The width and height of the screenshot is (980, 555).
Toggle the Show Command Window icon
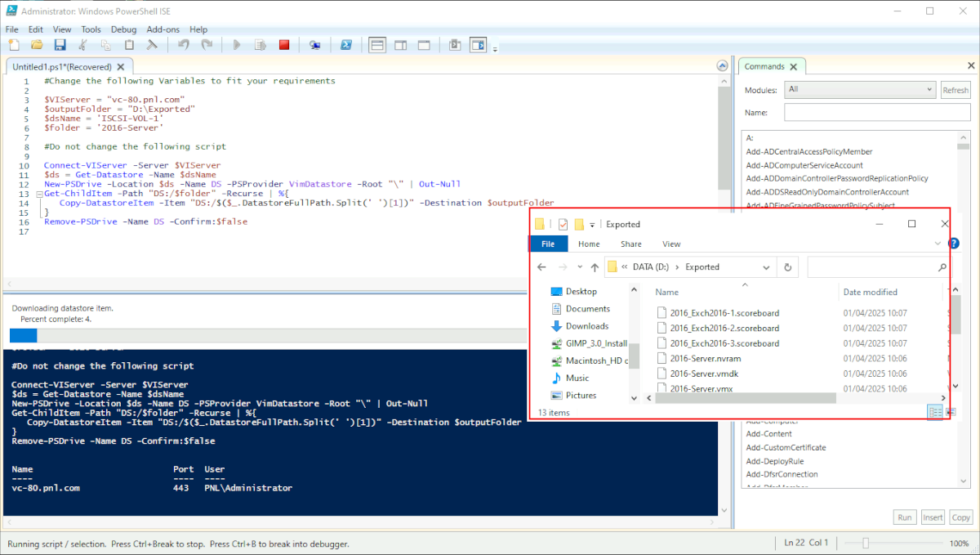click(x=454, y=45)
